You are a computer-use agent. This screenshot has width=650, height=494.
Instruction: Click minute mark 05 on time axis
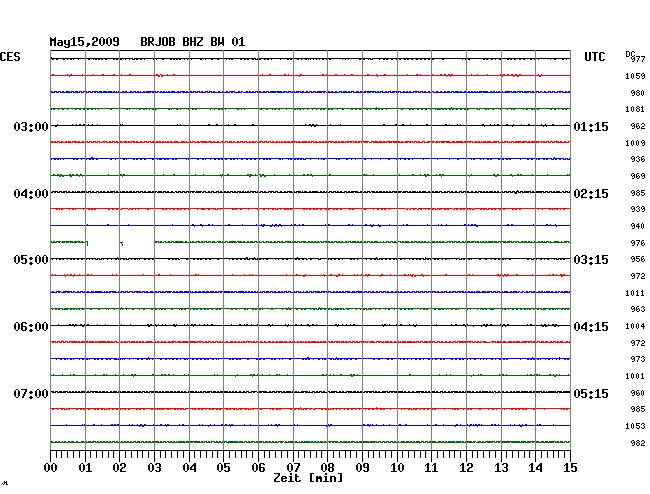pyautogui.click(x=223, y=467)
